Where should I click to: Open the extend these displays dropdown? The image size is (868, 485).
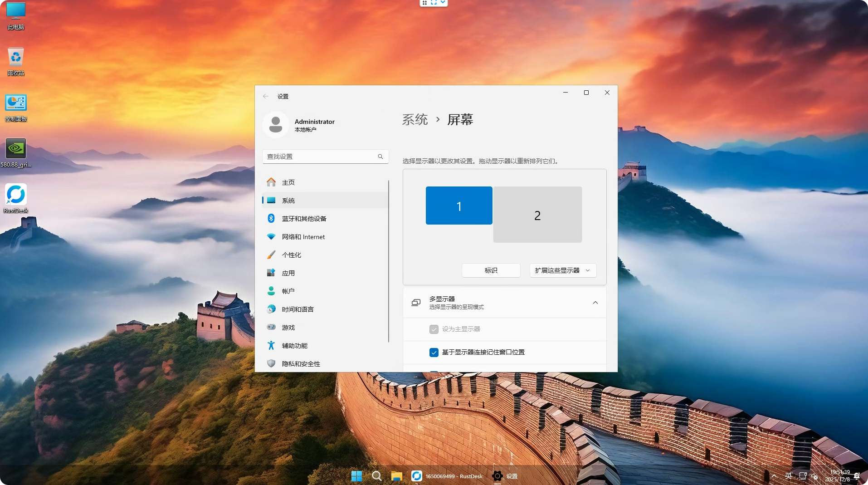click(x=562, y=270)
